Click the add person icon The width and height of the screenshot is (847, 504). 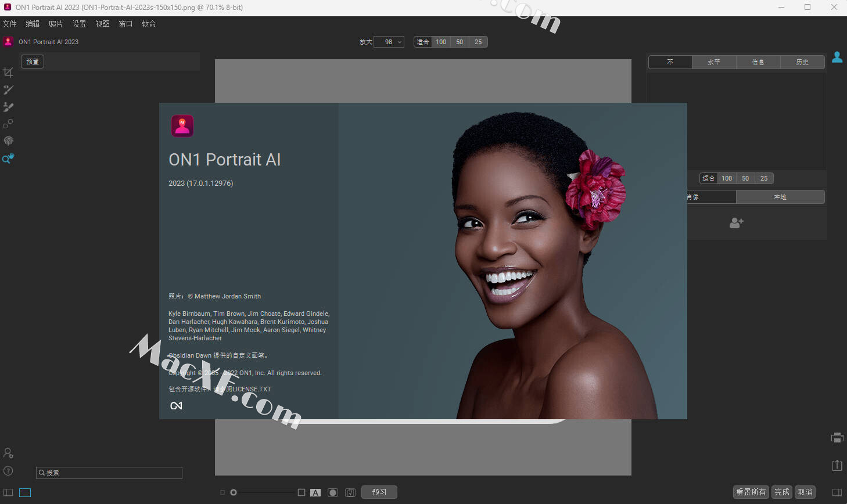[737, 223]
